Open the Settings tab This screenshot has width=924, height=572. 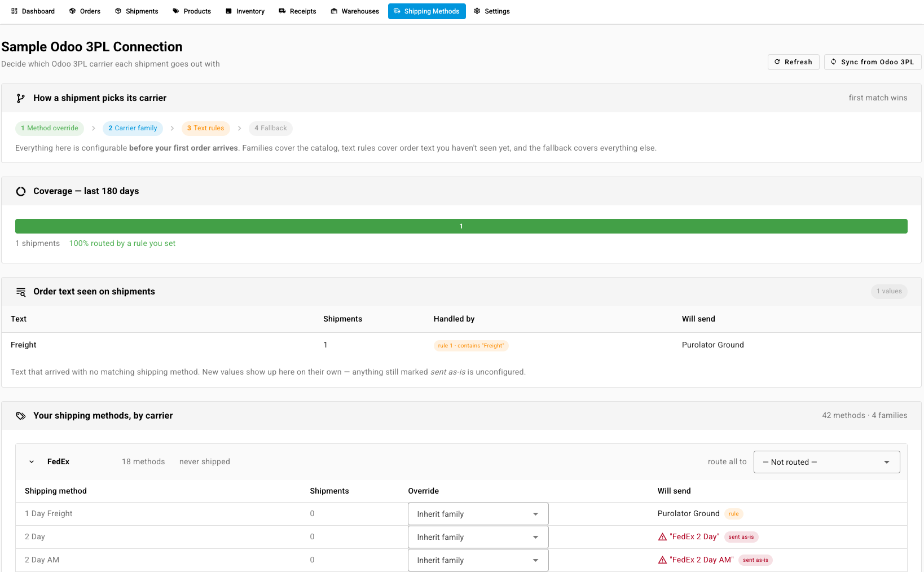(491, 11)
